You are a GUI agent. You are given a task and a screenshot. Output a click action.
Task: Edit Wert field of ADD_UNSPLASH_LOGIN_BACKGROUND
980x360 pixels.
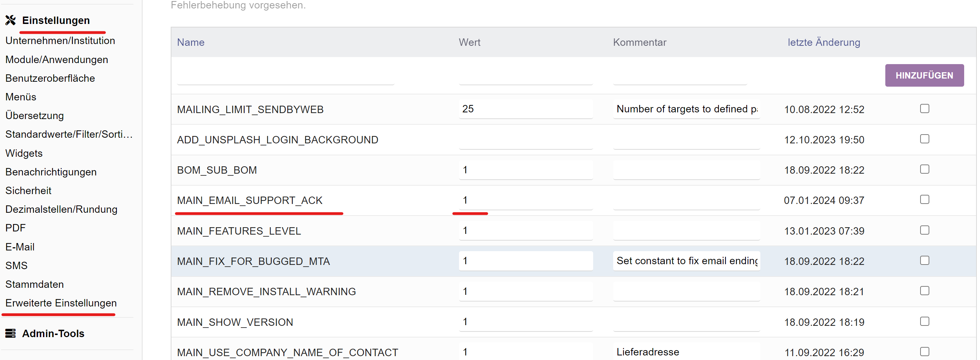coord(526,139)
